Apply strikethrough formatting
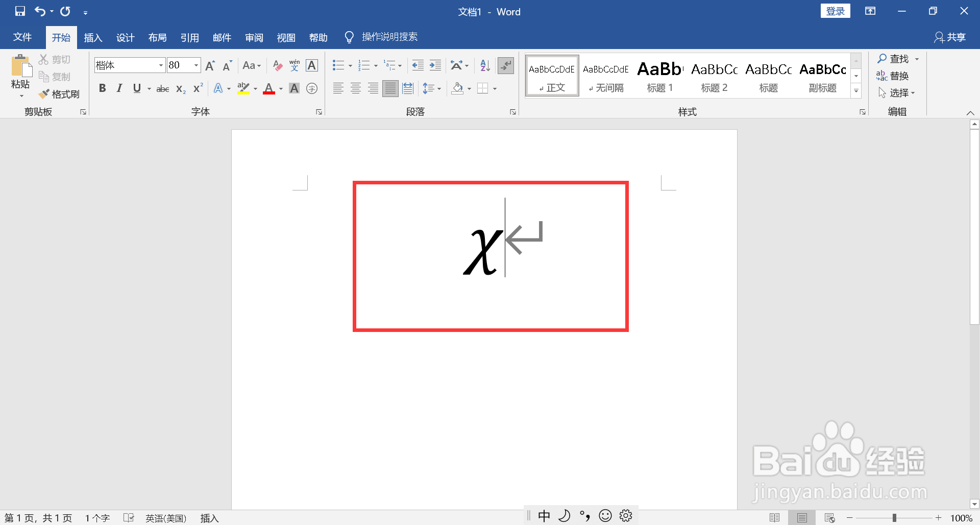This screenshot has height=525, width=980. pos(163,89)
